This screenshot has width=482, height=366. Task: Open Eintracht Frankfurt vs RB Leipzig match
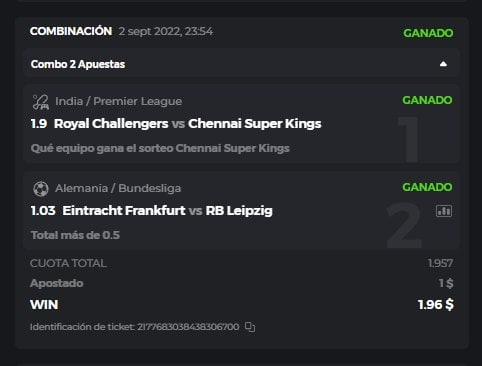click(x=167, y=211)
